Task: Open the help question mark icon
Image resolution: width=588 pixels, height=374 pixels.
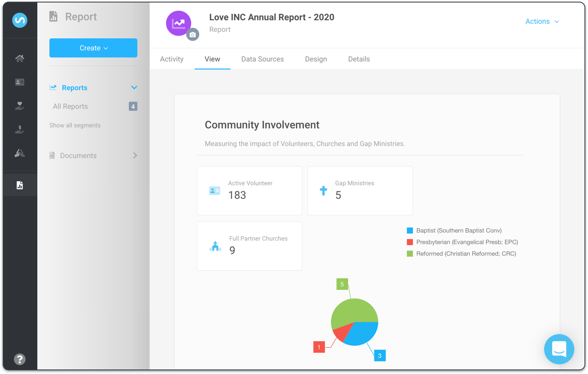Action: click(20, 359)
